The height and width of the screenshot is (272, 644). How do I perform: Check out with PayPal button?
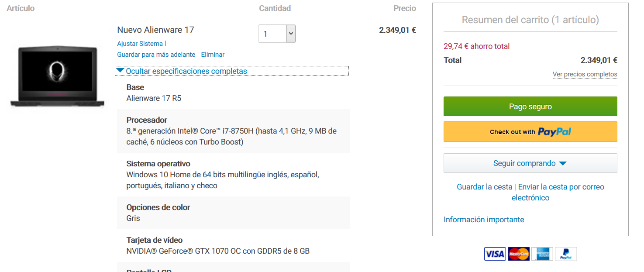coord(530,131)
